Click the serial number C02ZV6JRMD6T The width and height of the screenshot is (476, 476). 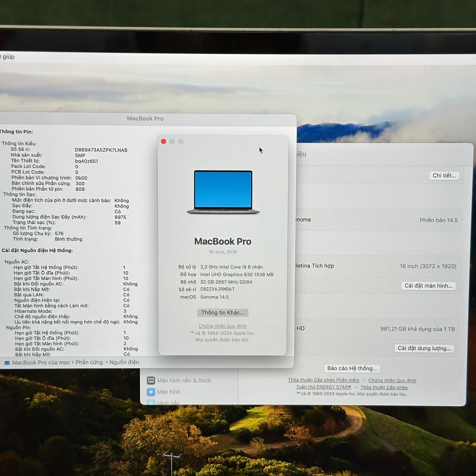coord(217,289)
